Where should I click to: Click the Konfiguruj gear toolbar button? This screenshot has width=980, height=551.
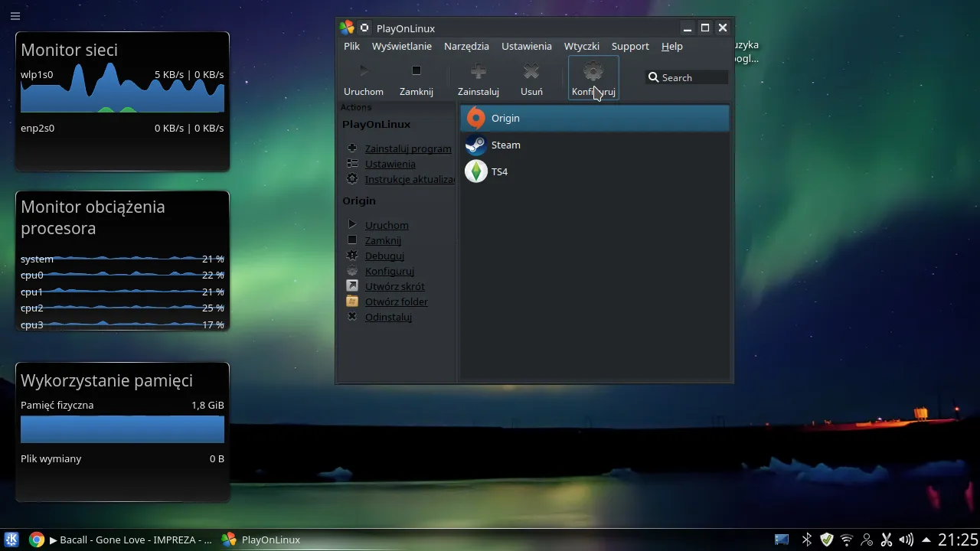point(593,80)
